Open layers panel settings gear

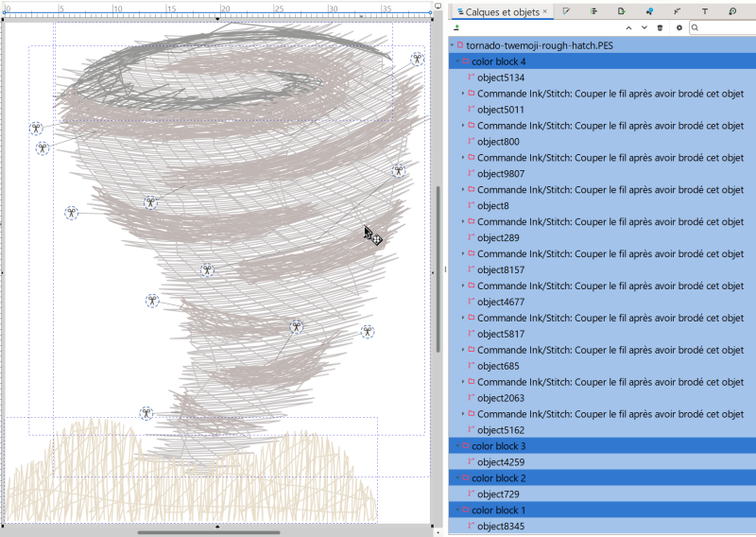pos(679,28)
